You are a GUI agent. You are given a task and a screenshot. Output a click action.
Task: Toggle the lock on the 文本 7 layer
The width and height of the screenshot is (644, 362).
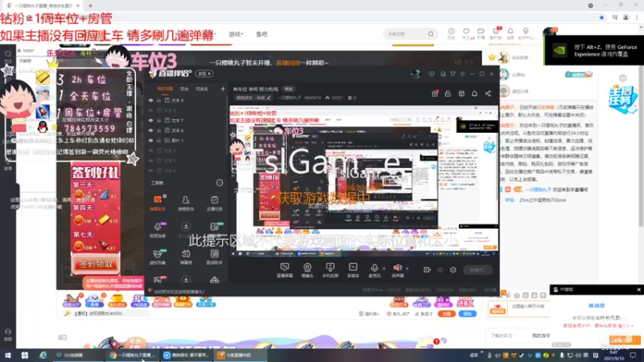(x=159, y=121)
